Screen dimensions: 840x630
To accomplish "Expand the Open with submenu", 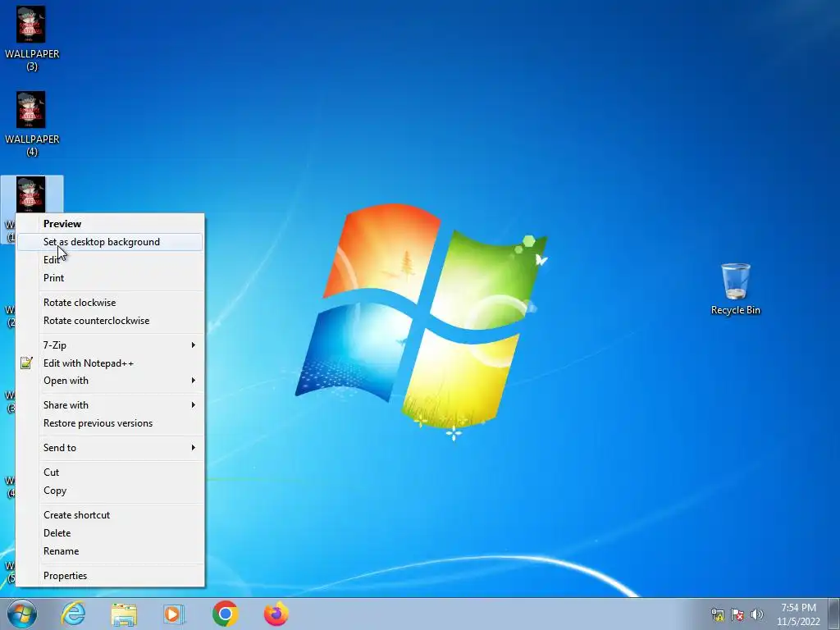I will coord(111,381).
